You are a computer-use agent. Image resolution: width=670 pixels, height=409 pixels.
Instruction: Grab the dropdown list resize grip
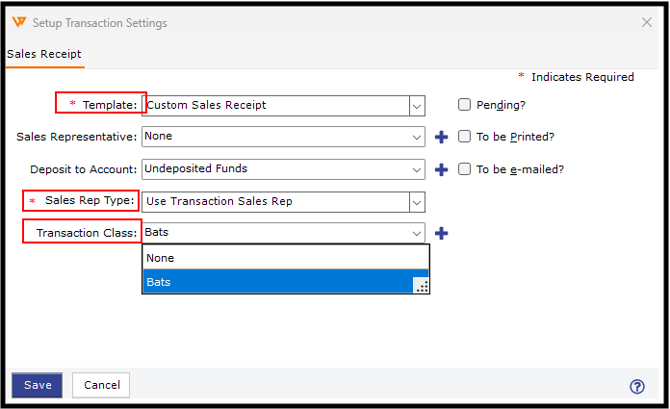click(x=422, y=287)
